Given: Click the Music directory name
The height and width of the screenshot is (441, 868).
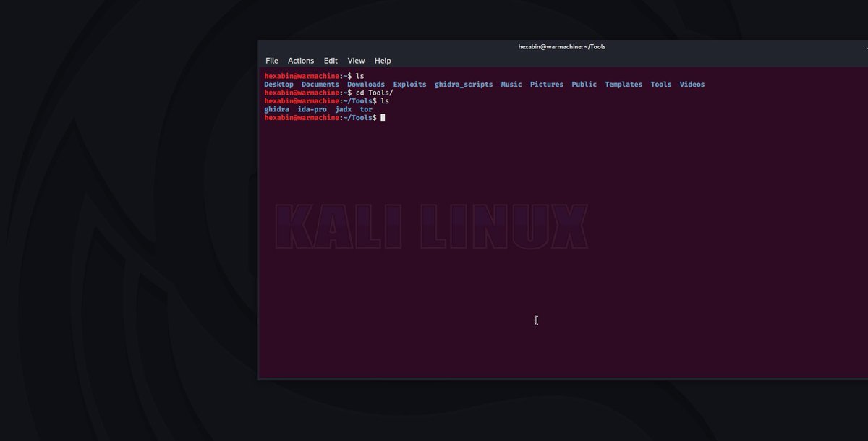Looking at the screenshot, I should coord(511,85).
